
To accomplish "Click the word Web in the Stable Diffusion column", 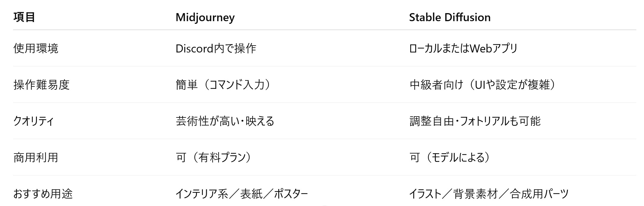I will coord(481,49).
